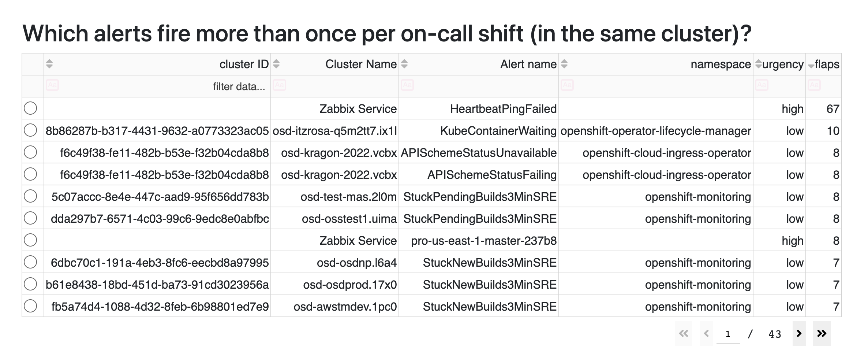Click the osd-awstmdev.1pc0 cluster name cell
The image size is (868, 348).
[x=345, y=306]
